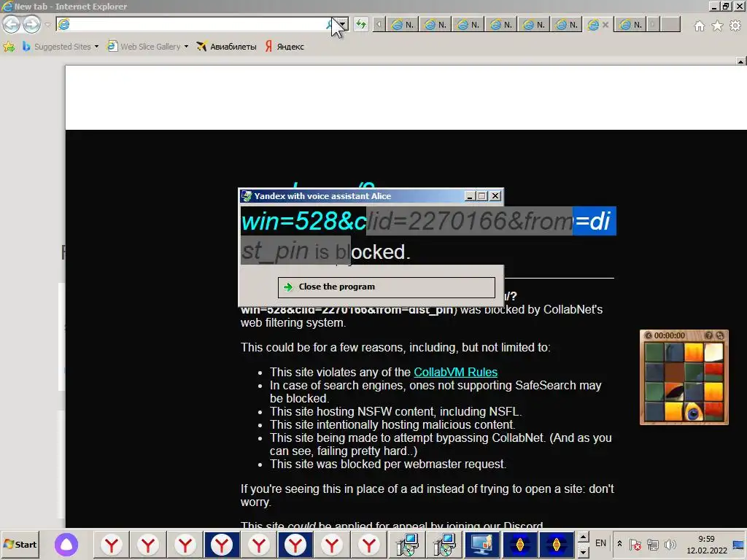Click Close the program button
Viewport: 747px width, 560px height.
point(387,287)
